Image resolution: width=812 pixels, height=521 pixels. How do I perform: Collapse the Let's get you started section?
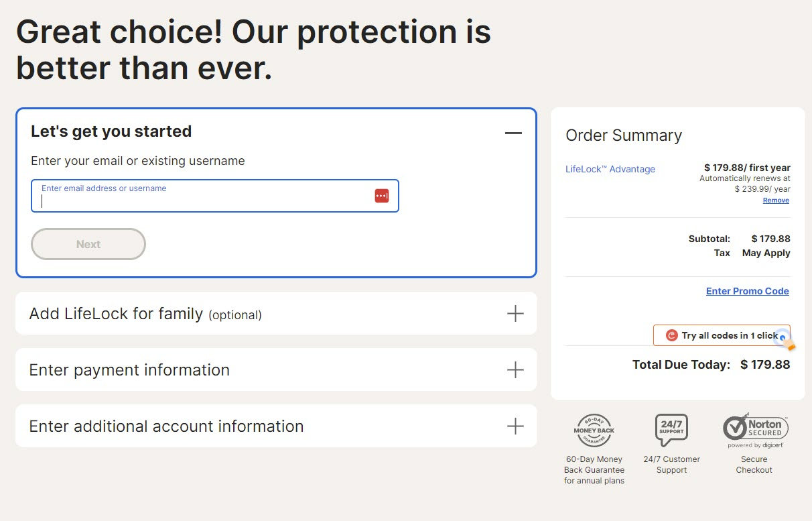tap(513, 133)
